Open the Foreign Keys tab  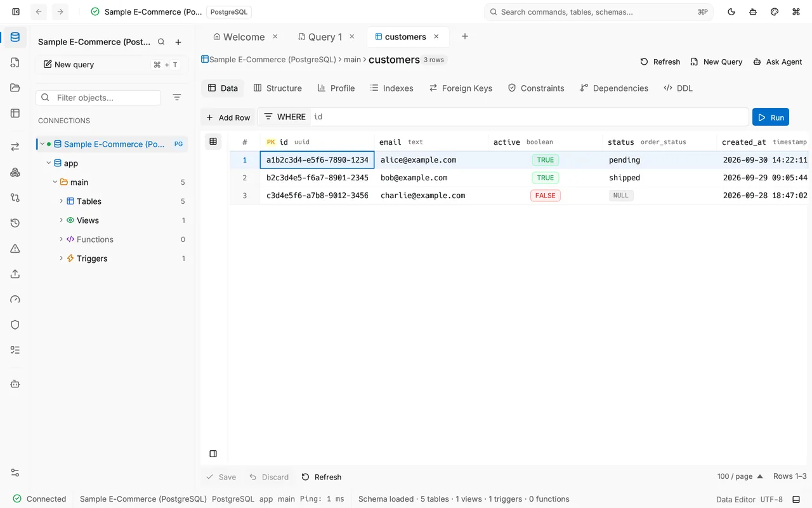point(461,88)
